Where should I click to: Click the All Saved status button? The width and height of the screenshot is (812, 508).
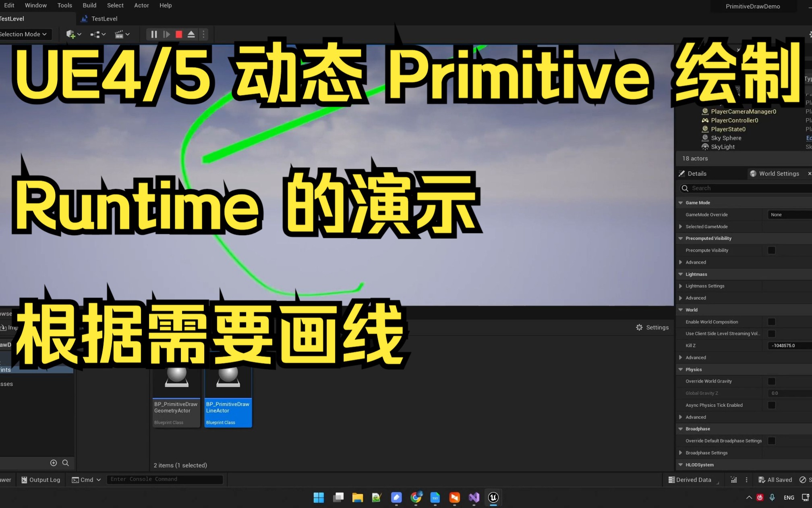pyautogui.click(x=775, y=480)
